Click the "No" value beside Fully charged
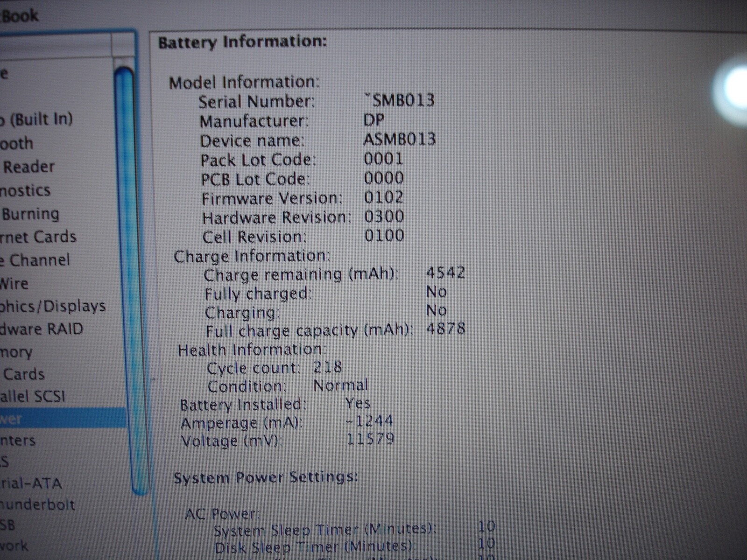 point(437,292)
